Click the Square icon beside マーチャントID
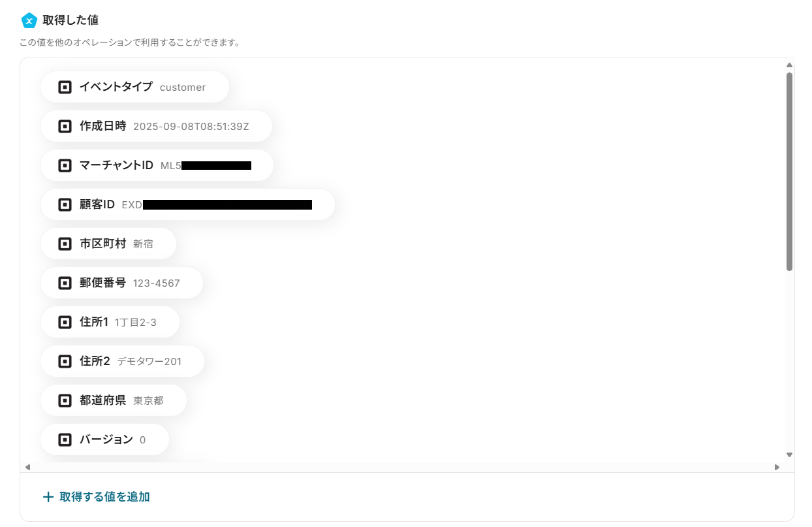The width and height of the screenshot is (812, 527). 65,165
